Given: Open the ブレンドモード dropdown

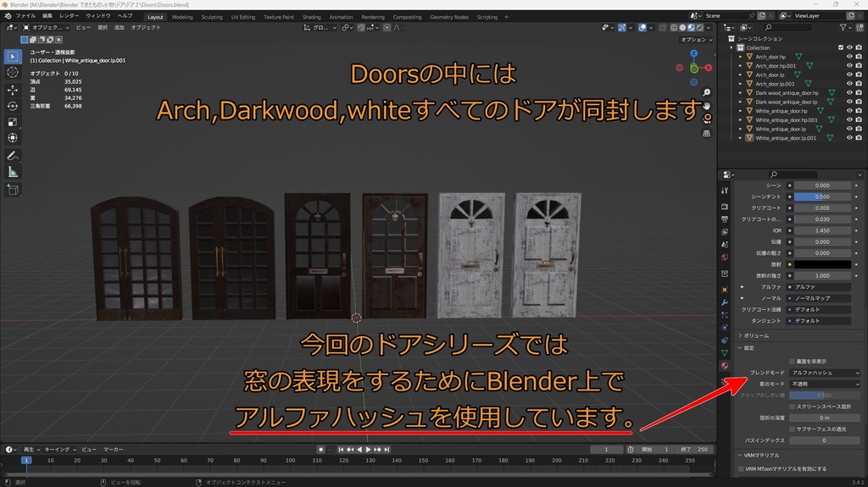Looking at the screenshot, I should tap(825, 373).
